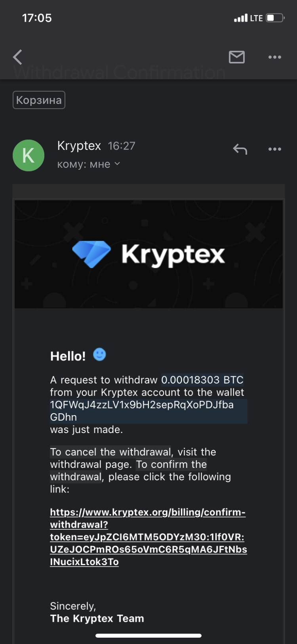The width and height of the screenshot is (297, 644).
Task: Open the confirm-withdrawal kryptex.org link
Action: click(x=148, y=537)
